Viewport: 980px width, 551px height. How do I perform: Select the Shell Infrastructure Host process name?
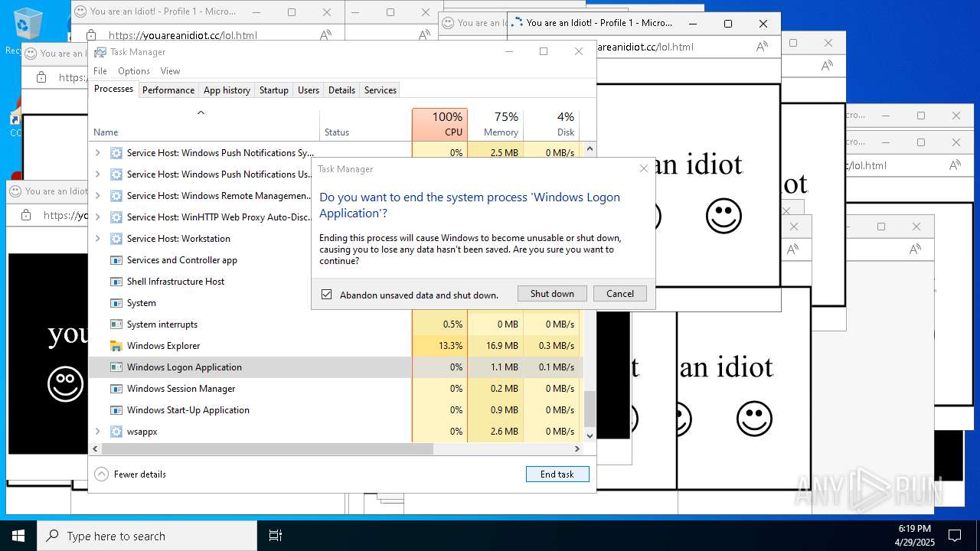pos(175,282)
